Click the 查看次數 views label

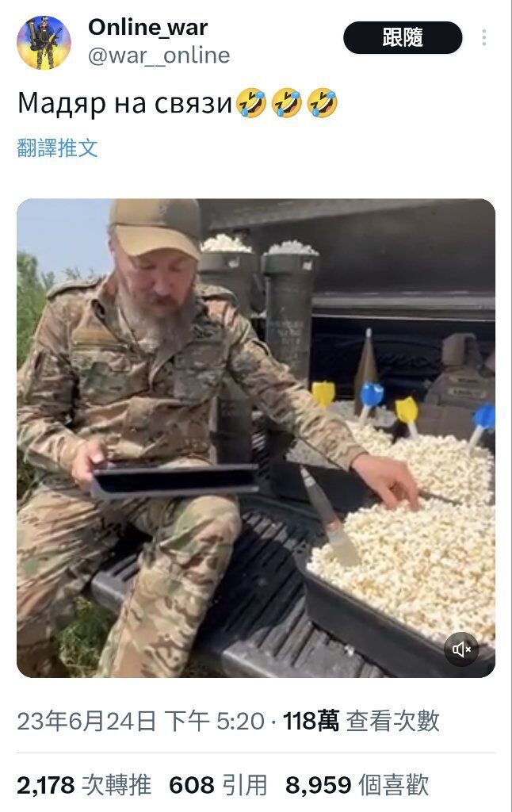[x=392, y=721]
